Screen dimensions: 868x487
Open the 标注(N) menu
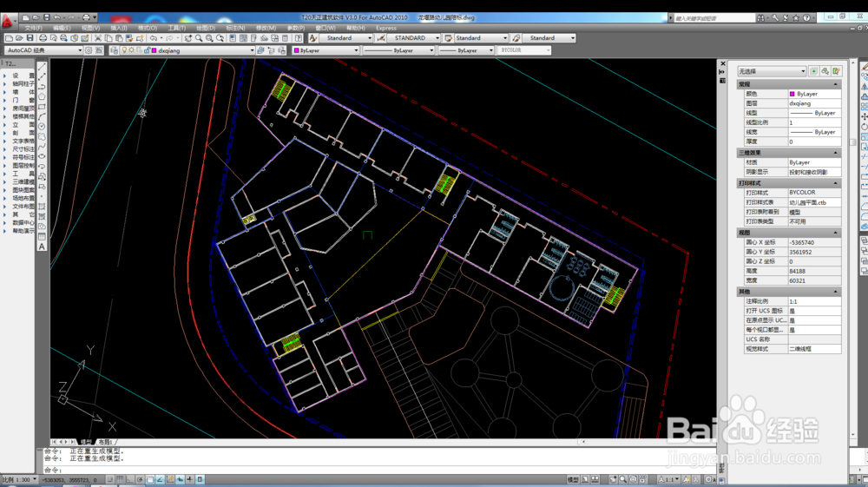[x=235, y=28]
